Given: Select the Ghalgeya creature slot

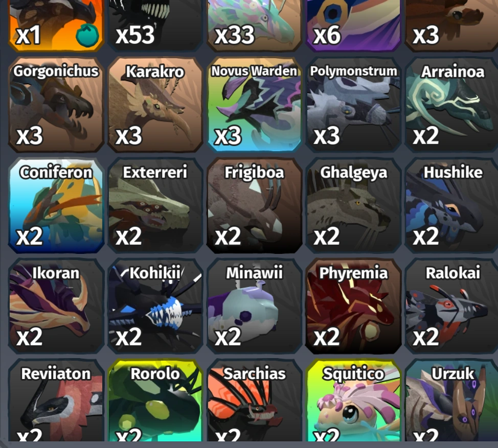Looking at the screenshot, I should click(353, 205).
